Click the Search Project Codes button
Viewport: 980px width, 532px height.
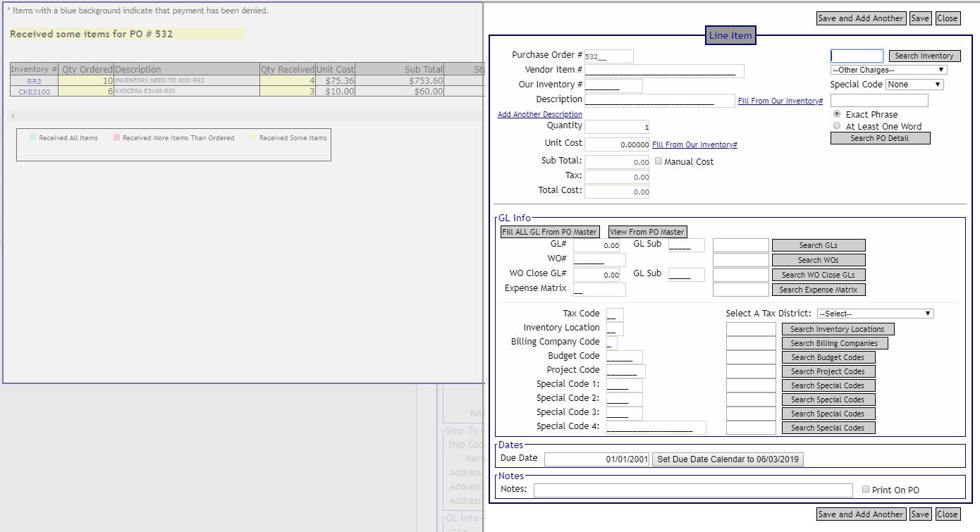pos(828,371)
